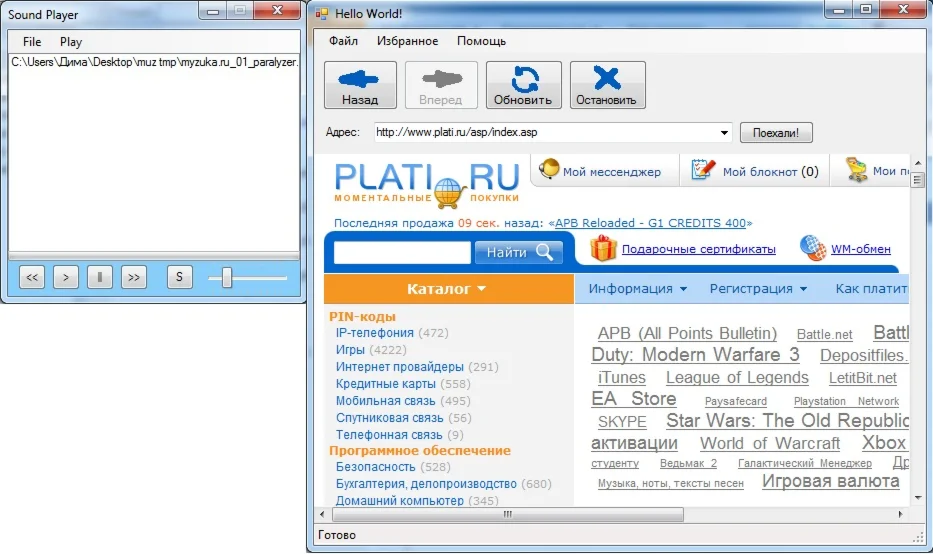Open the Избранное menu
Screen dimensions: 933x554
(x=408, y=41)
